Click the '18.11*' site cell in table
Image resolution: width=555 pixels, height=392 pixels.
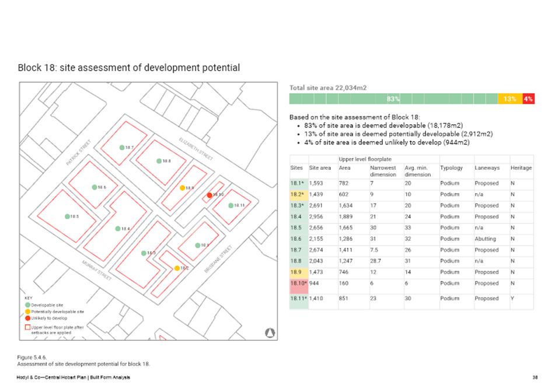[299, 301]
